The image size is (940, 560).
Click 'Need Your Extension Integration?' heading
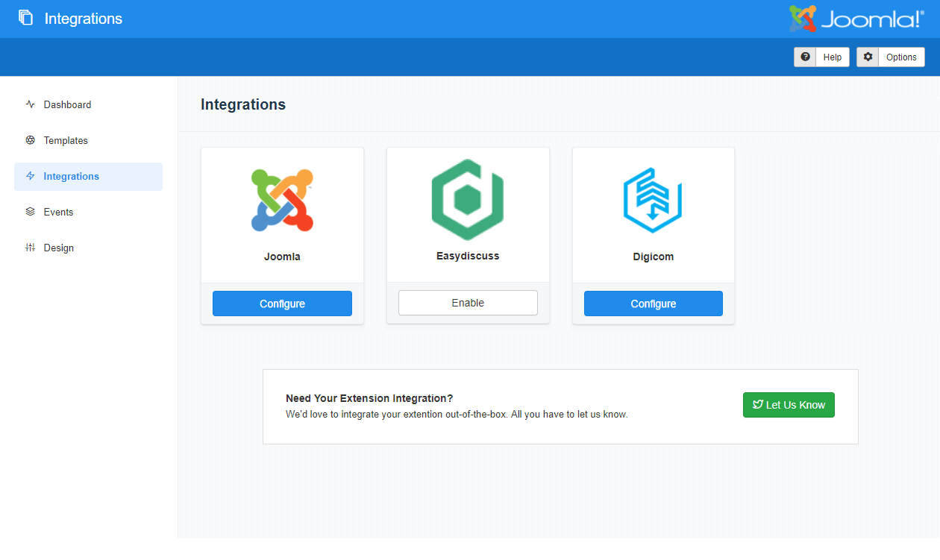point(369,398)
